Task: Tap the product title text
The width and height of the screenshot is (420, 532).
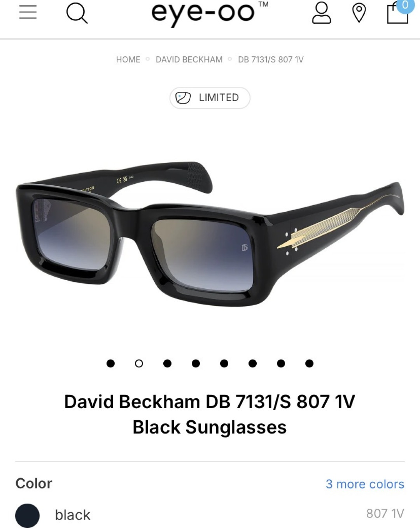Action: pos(210,414)
